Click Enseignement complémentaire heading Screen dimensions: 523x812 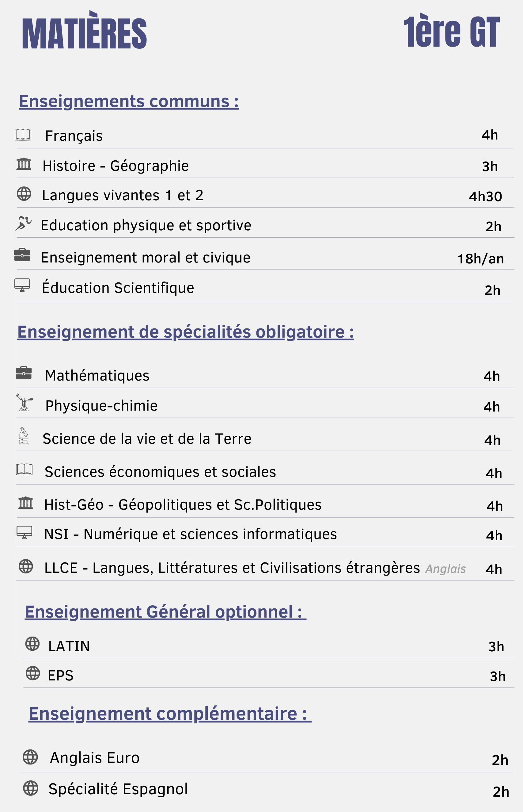tap(170, 714)
